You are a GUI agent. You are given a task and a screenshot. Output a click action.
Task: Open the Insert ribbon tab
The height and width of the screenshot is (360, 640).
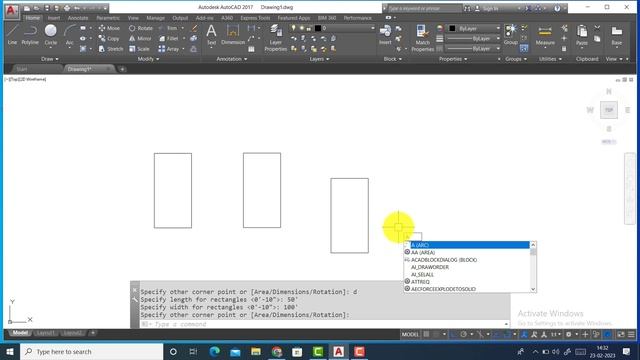[x=53, y=18]
